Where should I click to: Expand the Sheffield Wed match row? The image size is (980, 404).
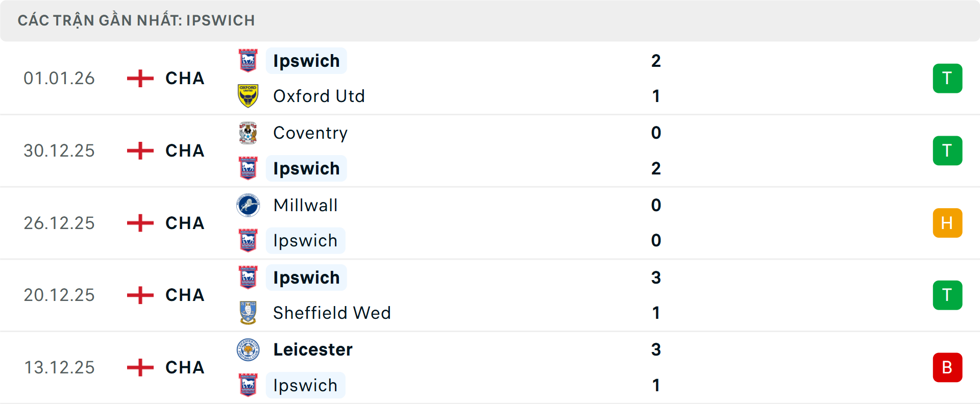click(x=490, y=295)
